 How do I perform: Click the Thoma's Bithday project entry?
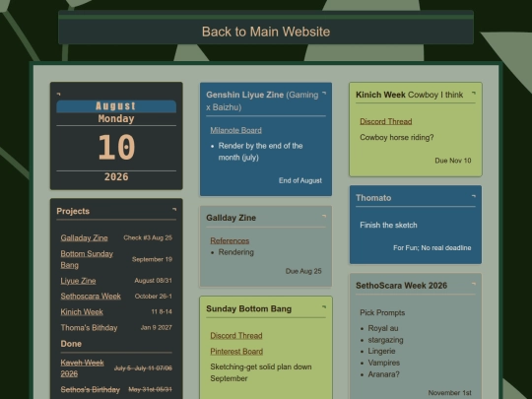pos(89,328)
